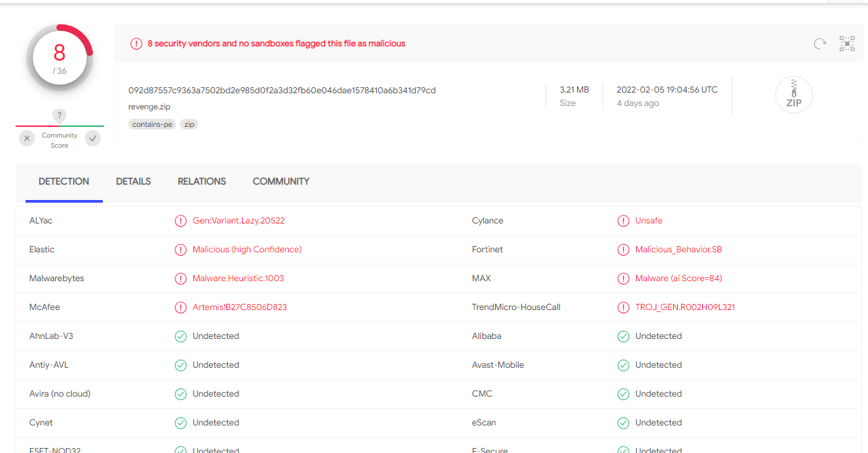The image size is (868, 453).
Task: Click the TrendMicro-HouseCall vendor name
Action: tap(516, 307)
